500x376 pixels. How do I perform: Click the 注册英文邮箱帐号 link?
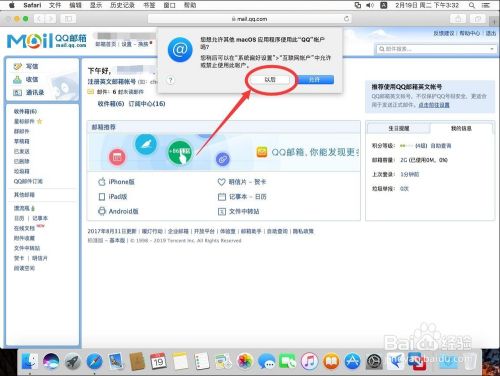112,82
